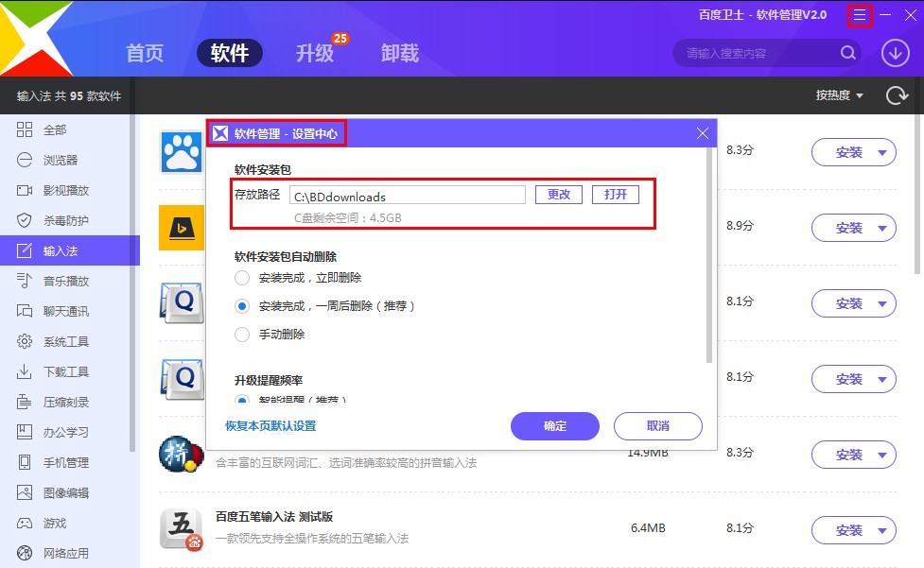Click the main window right scrollbar
The image size is (924, 568).
click(x=917, y=195)
